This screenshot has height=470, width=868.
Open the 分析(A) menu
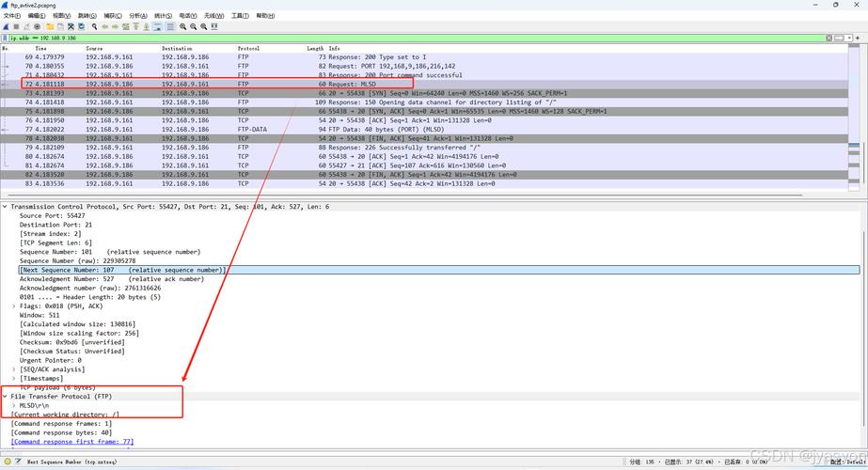138,15
